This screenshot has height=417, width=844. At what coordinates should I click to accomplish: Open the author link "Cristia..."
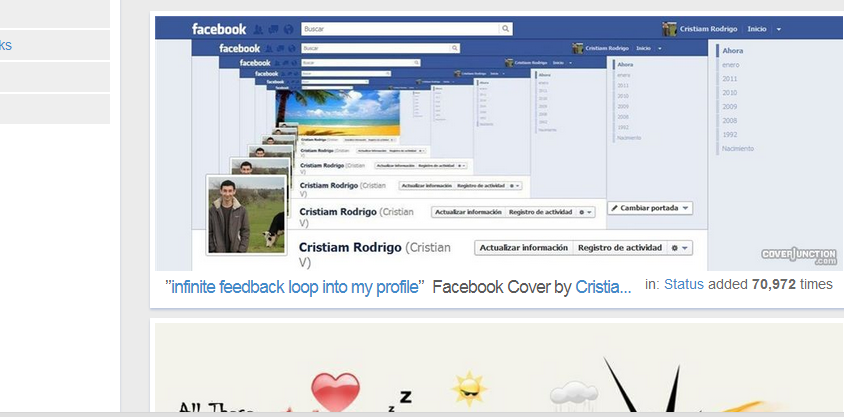point(603,287)
